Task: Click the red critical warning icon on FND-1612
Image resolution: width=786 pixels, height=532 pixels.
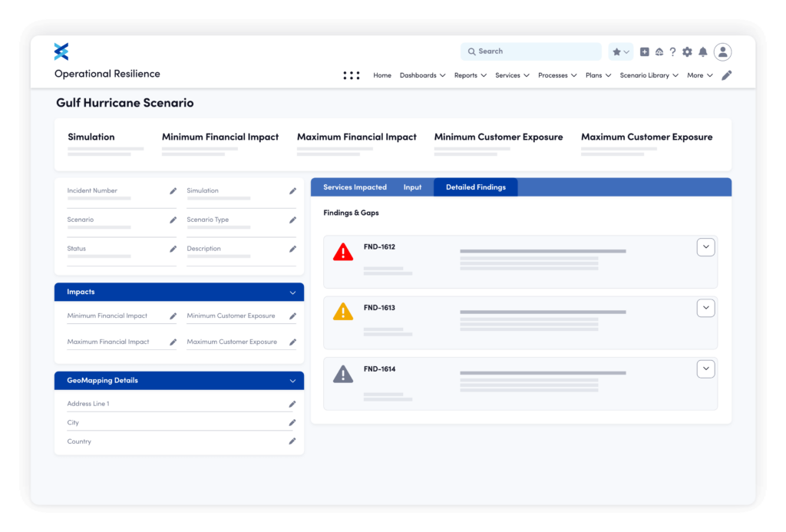Action: click(x=342, y=250)
